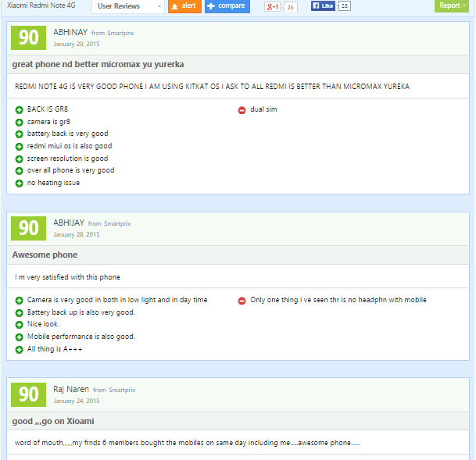Click the pro text 'screen resolution is good'

pos(67,159)
